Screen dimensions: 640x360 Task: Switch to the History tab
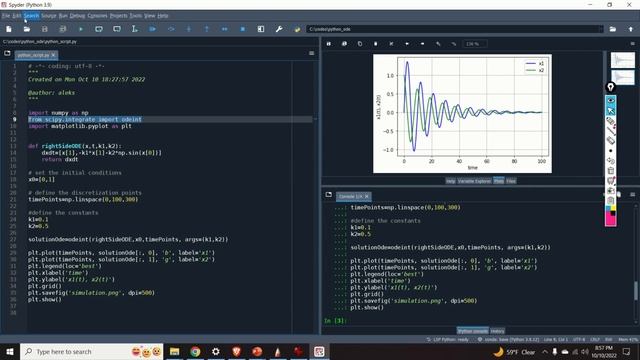click(x=497, y=331)
